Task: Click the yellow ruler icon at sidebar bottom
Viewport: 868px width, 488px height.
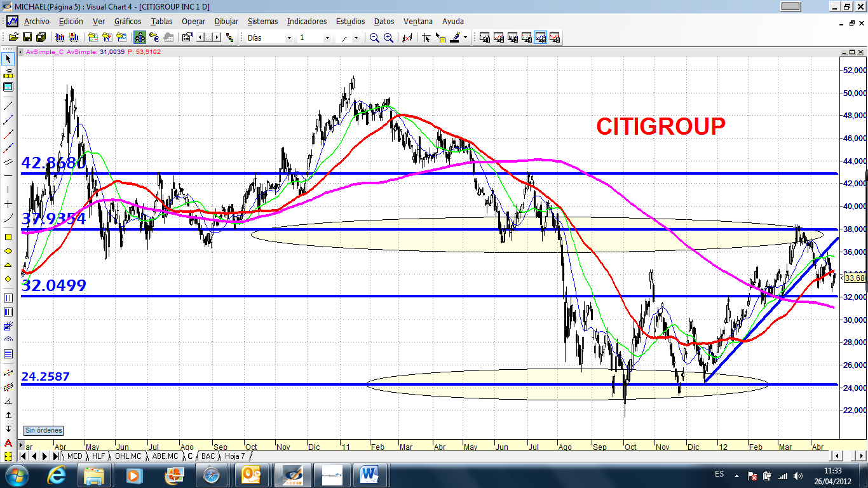Action: click(8, 456)
